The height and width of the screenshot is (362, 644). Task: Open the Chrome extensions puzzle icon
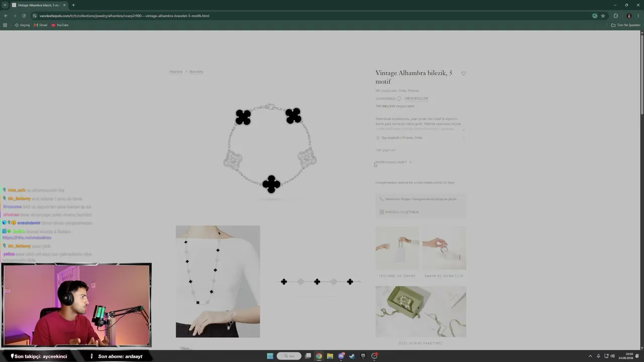(x=615, y=16)
